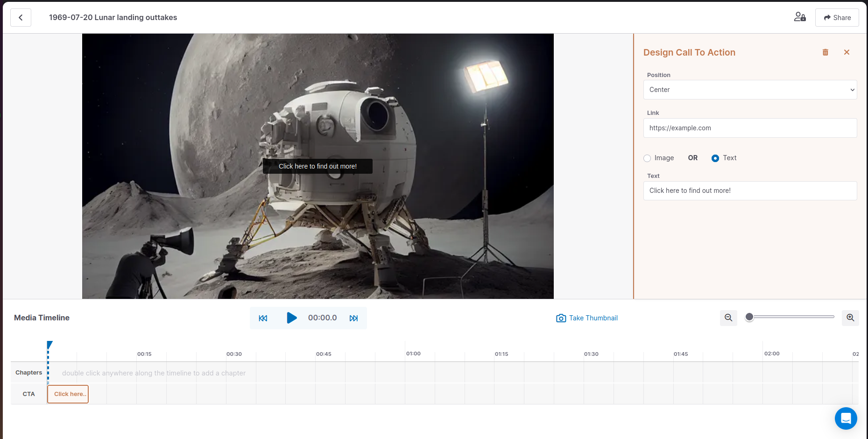Click the 01:30 mark on timeline ruler
This screenshot has width=868, height=439.
(x=591, y=354)
